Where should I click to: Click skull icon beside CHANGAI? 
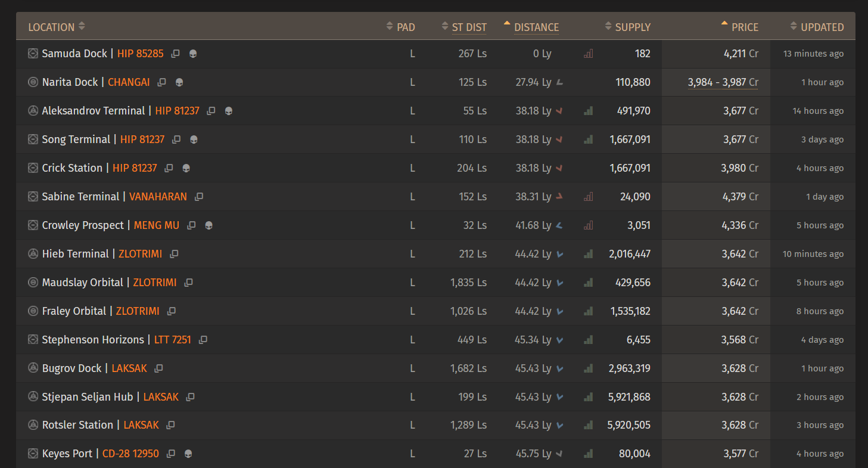click(x=179, y=82)
